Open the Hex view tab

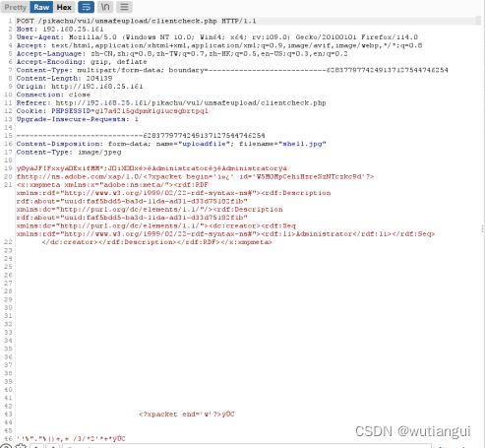click(x=64, y=7)
